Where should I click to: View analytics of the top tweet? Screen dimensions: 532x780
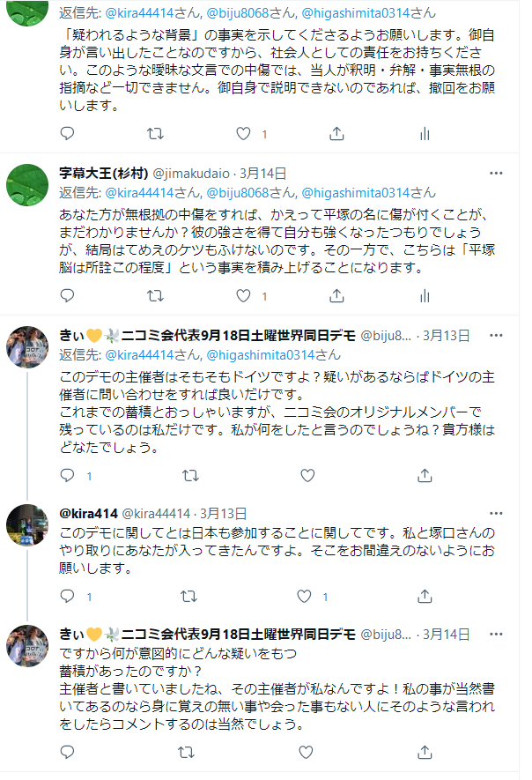click(425, 133)
